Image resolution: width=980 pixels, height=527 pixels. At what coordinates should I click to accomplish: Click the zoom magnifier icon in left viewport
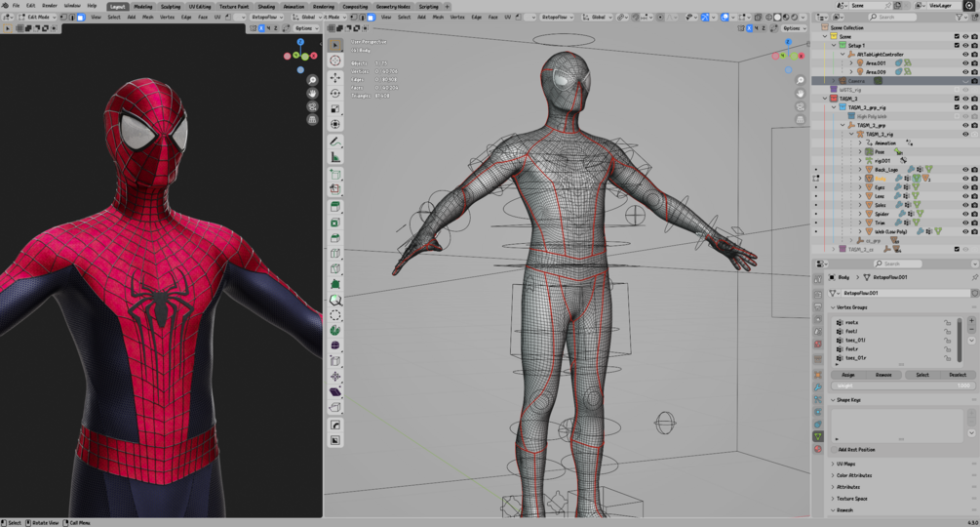(x=312, y=80)
